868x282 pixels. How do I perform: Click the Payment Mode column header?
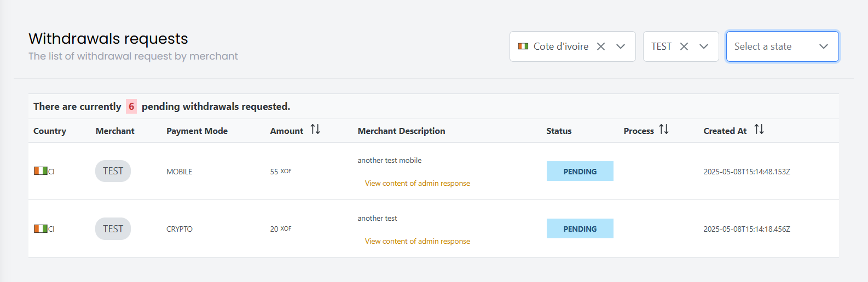(197, 131)
